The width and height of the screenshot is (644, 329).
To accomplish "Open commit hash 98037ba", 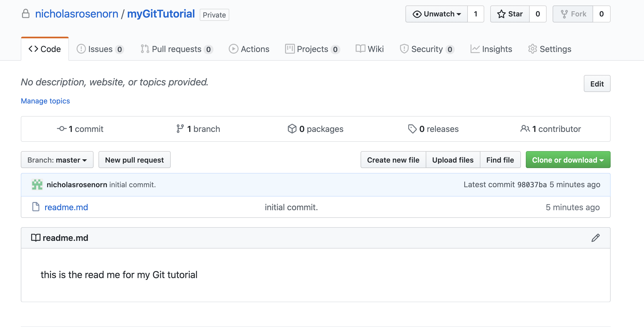I will coord(532,185).
